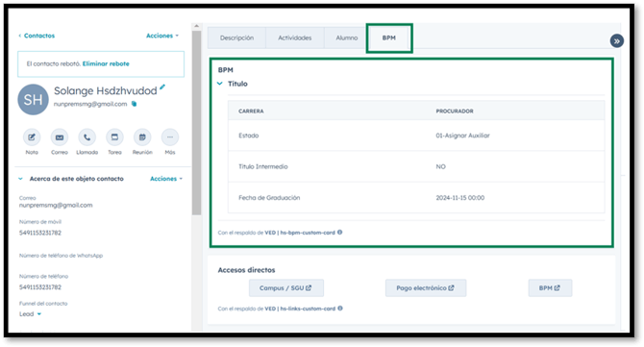Open the top Acciones dropdown
644x347 pixels.
pos(162,36)
